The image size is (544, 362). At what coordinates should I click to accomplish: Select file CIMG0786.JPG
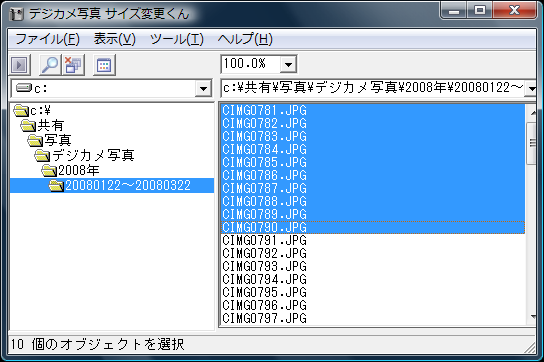373,175
